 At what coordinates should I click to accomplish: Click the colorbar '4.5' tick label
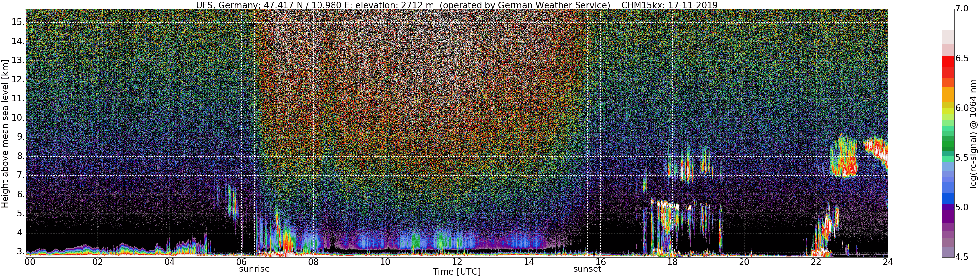click(x=962, y=257)
